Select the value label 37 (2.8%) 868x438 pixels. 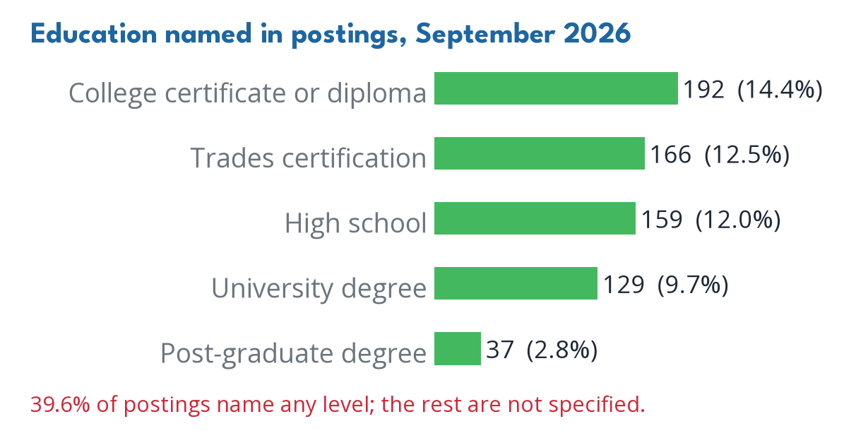point(542,350)
